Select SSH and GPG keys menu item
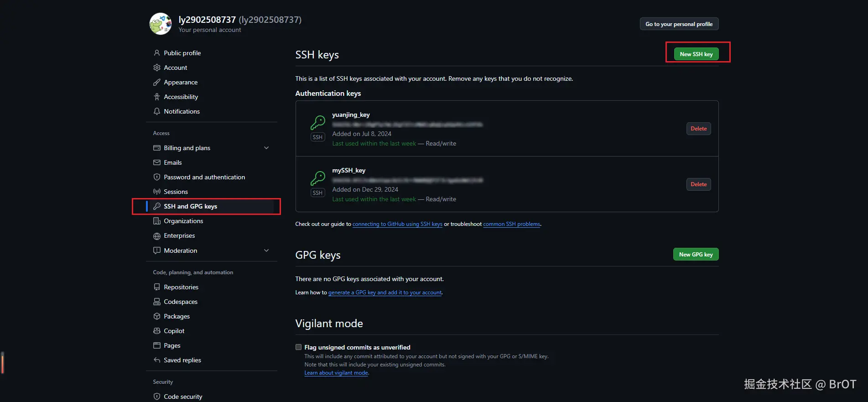868x402 pixels. click(x=190, y=206)
